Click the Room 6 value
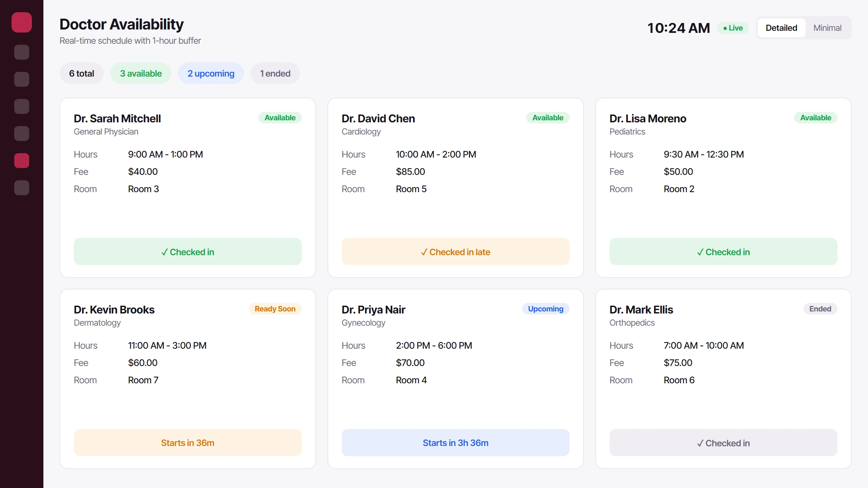This screenshot has width=868, height=488. (x=679, y=380)
